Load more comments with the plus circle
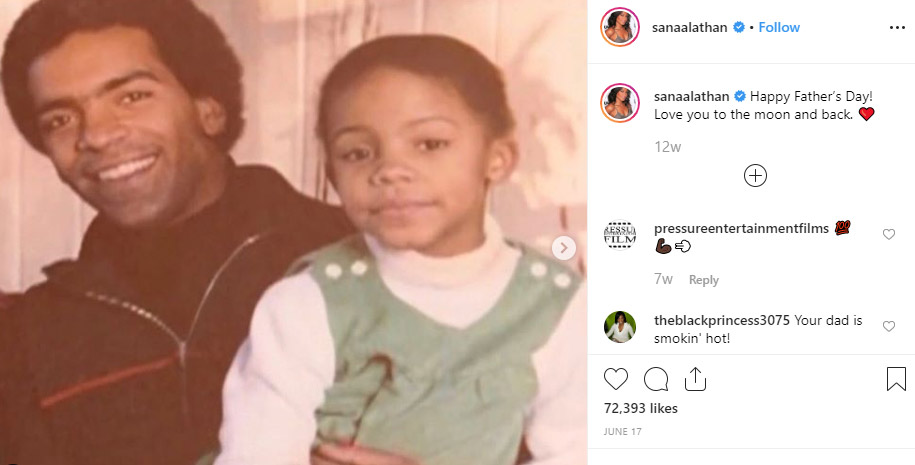Image resolution: width=915 pixels, height=465 pixels. [755, 176]
